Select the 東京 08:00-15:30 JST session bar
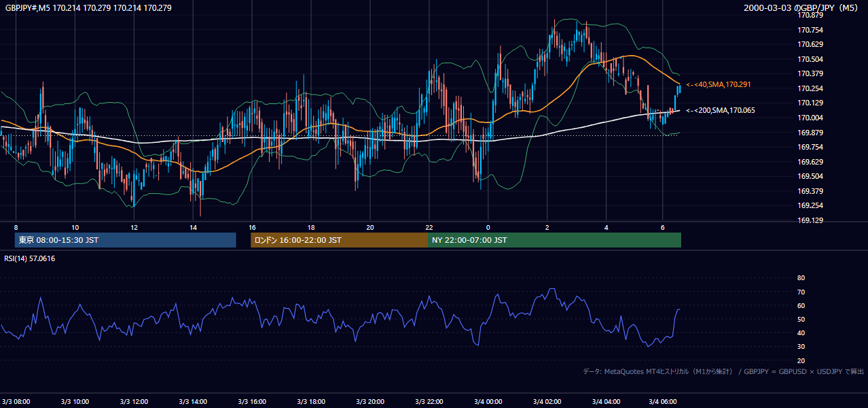Image resolution: width=868 pixels, height=408 pixels. click(x=125, y=240)
